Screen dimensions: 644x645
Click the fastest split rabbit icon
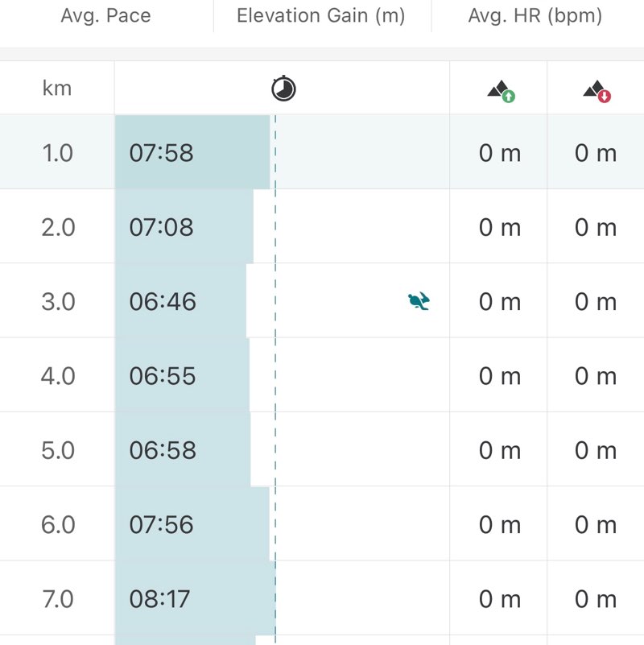tap(419, 302)
